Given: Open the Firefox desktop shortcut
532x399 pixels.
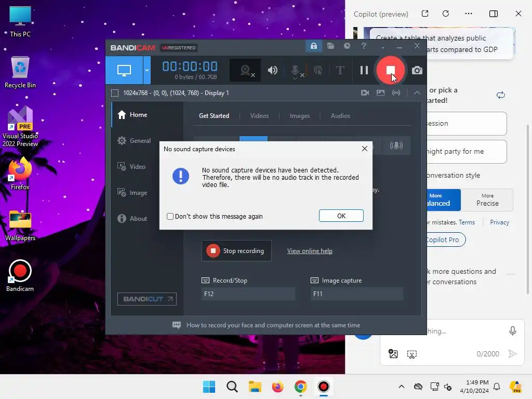Looking at the screenshot, I should coord(20,174).
